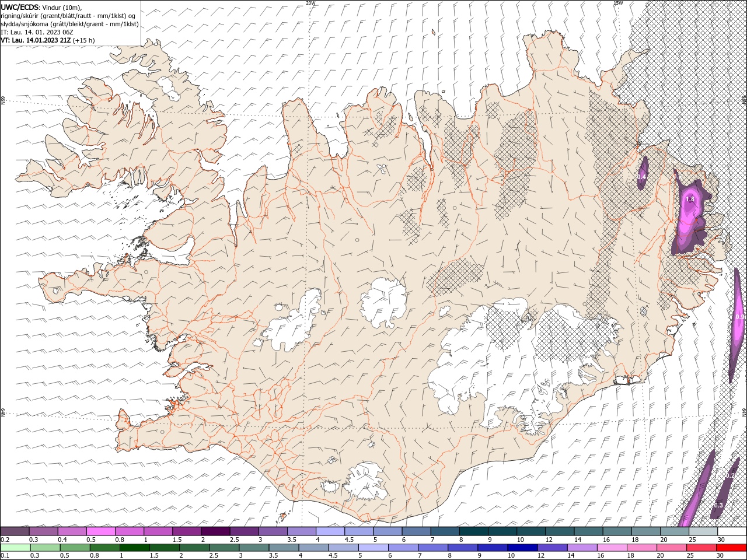747x560 pixels.
Task: Pick the bottom-row pink swatch labeled 18
Action: (641, 548)
